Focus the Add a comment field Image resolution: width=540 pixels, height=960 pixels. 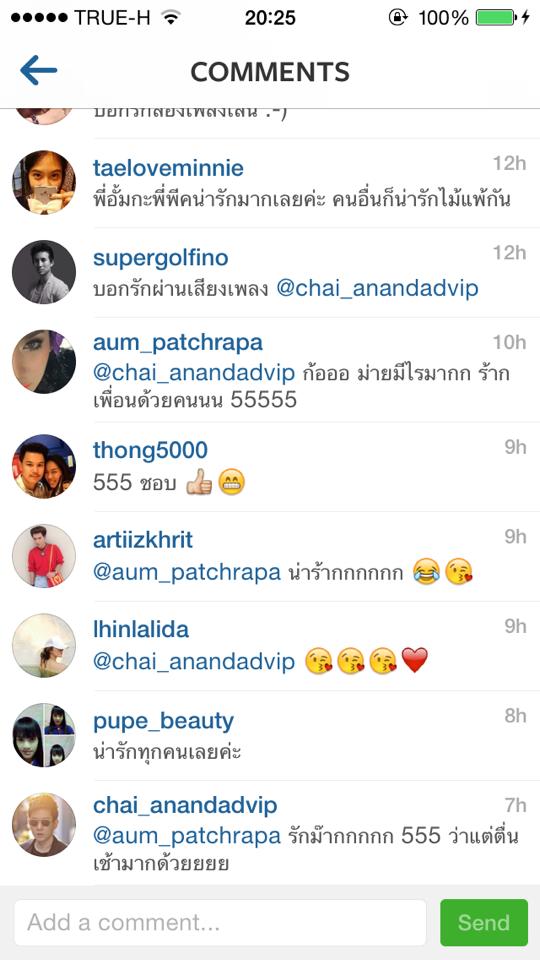(x=220, y=922)
